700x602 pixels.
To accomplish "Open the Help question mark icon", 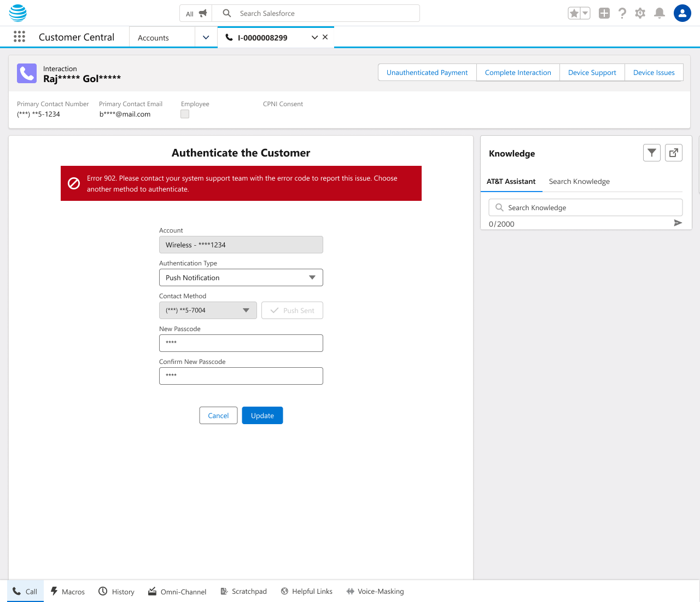I will [622, 13].
